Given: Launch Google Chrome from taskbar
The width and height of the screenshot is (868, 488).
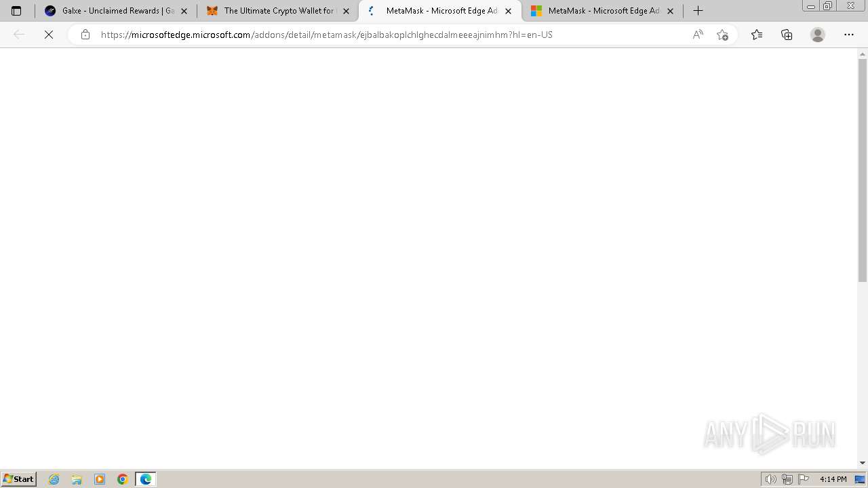Looking at the screenshot, I should pos(123,479).
